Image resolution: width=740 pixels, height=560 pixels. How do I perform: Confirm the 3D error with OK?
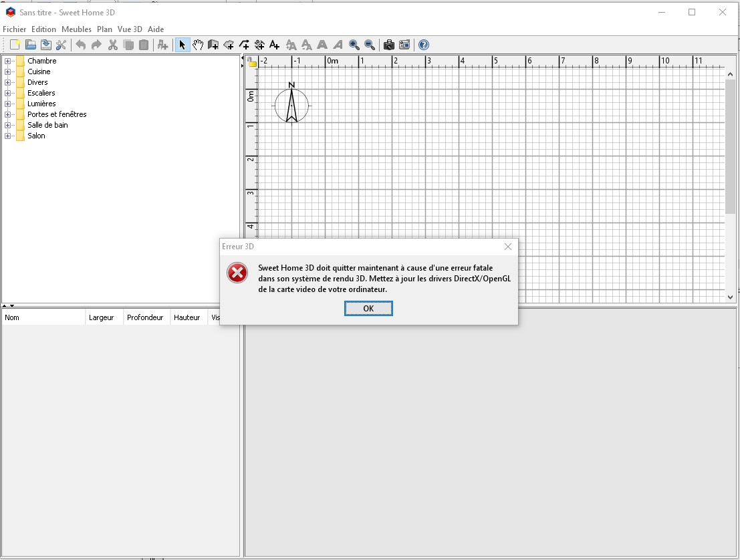click(368, 309)
